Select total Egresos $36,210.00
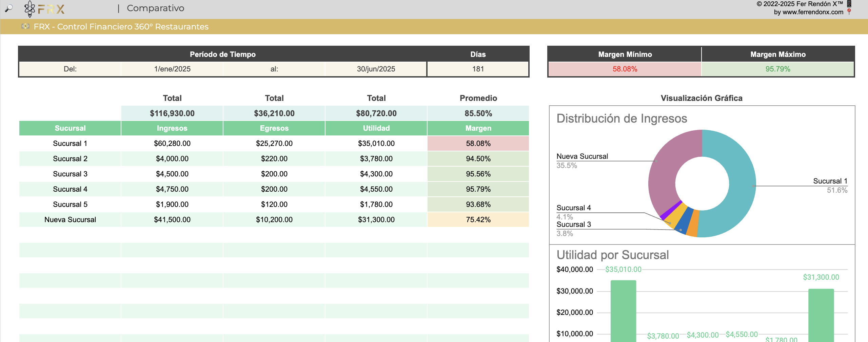This screenshot has height=342, width=868. [x=274, y=113]
